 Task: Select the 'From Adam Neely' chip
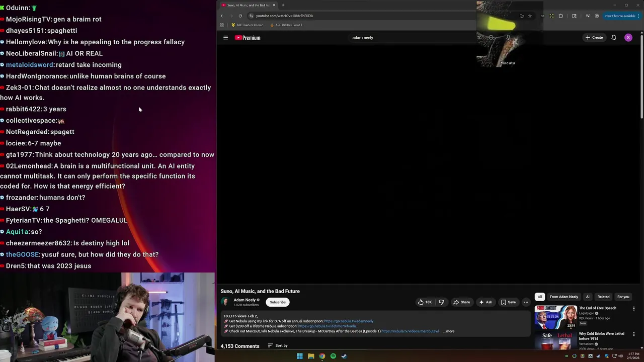(x=564, y=297)
